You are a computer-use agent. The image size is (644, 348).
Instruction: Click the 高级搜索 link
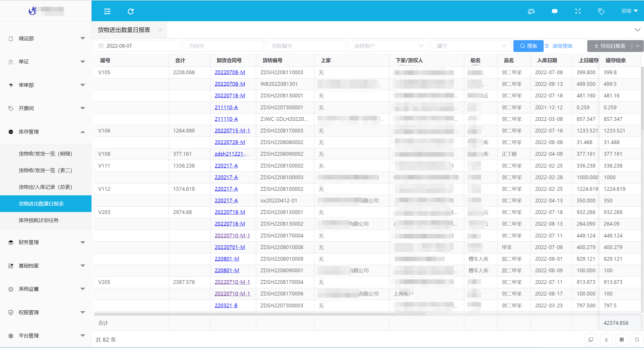coord(563,46)
